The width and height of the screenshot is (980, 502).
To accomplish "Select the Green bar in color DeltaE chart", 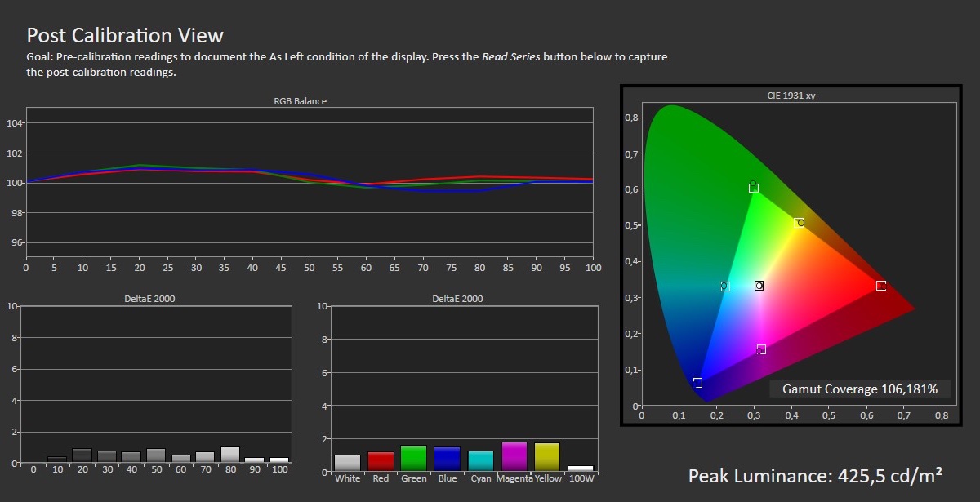I will click(414, 459).
